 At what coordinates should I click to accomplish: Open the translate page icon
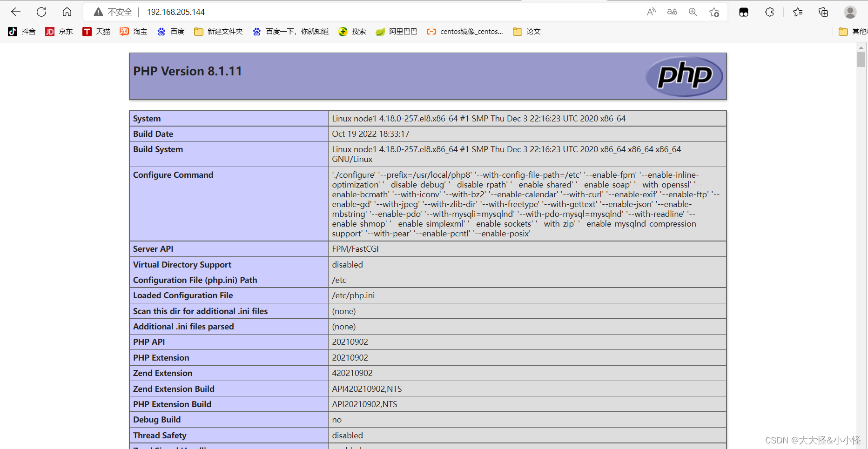pos(672,12)
